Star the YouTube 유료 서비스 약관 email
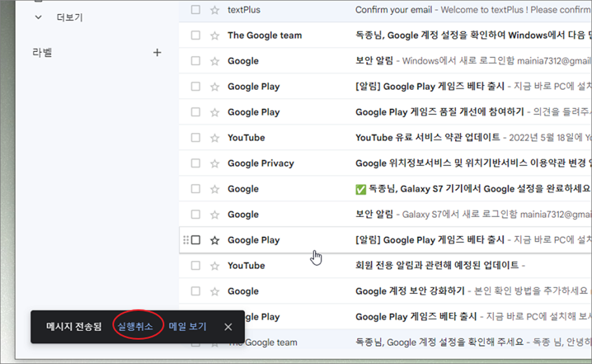The width and height of the screenshot is (592, 364). click(x=215, y=138)
